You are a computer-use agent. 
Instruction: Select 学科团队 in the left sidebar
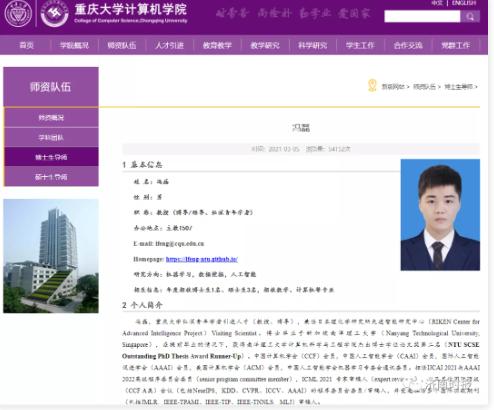click(x=51, y=137)
